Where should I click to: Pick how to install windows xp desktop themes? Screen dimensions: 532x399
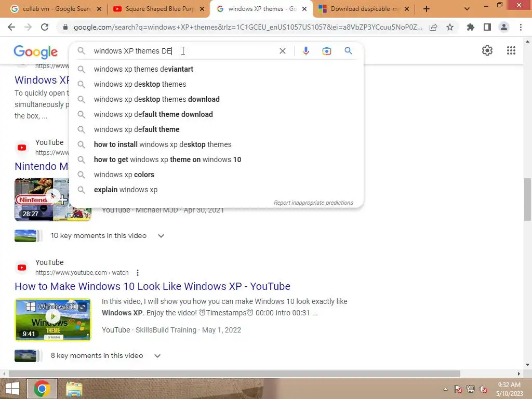217,144
